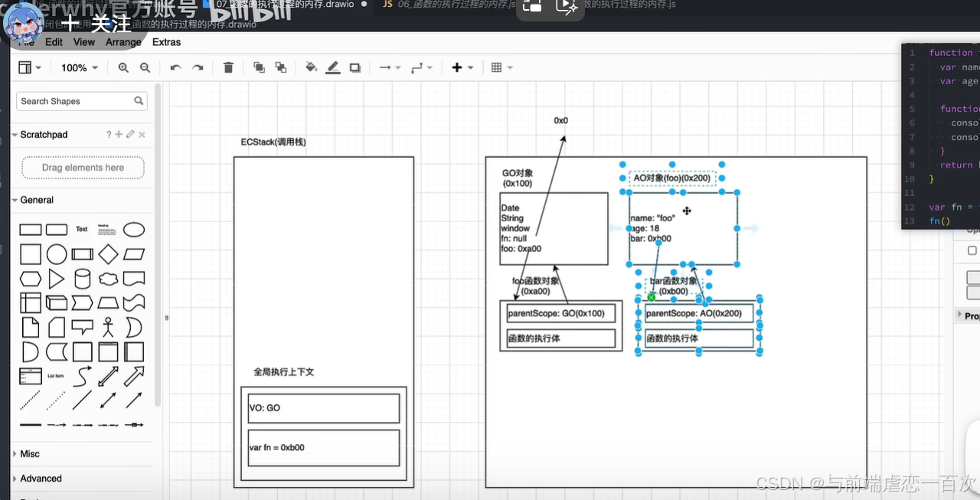
Task: Click the Zoom Out magnifier icon
Action: tap(145, 67)
